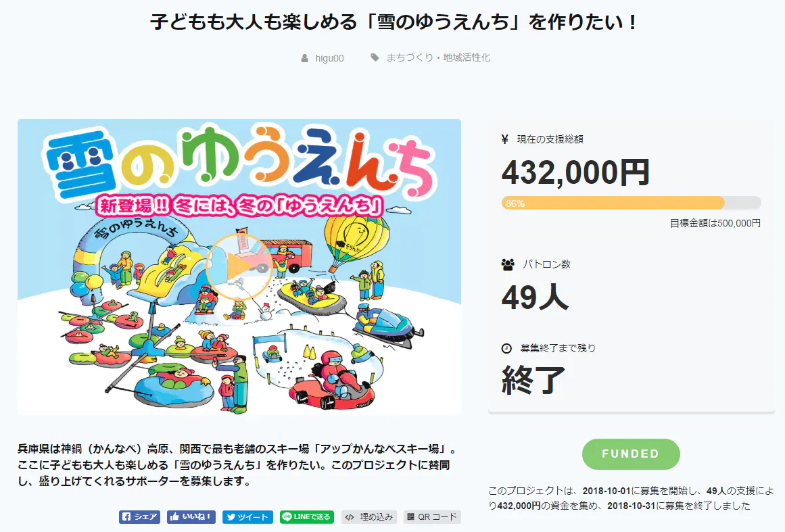Play the 雪のゆうえんち project video
This screenshot has width=785, height=532.
tap(239, 267)
